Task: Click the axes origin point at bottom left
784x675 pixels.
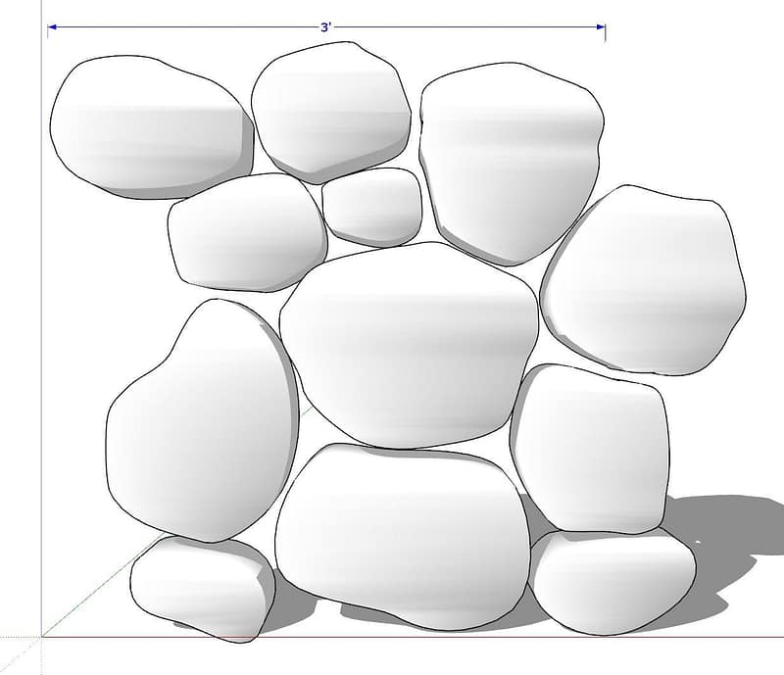Action: point(42,637)
